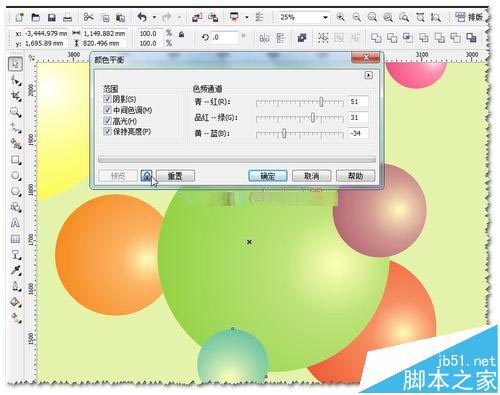Toggle the preview lock button beside 重置
The height and width of the screenshot is (395, 500).
147,176
